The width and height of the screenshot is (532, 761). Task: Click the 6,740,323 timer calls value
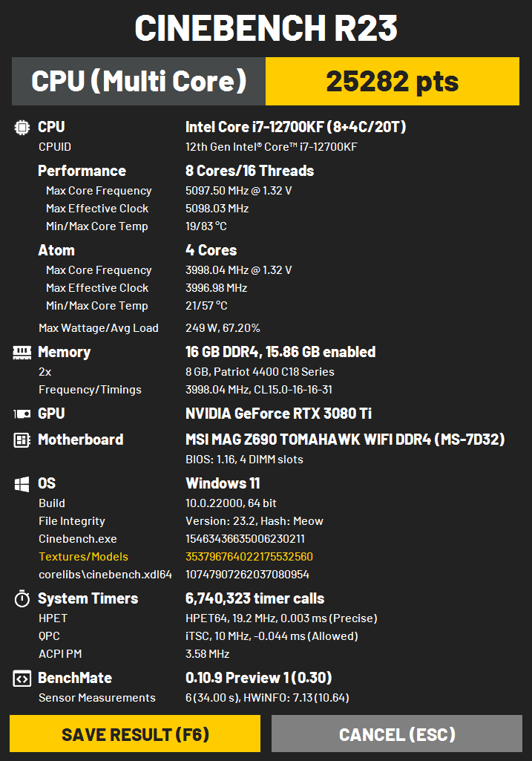[254, 599]
